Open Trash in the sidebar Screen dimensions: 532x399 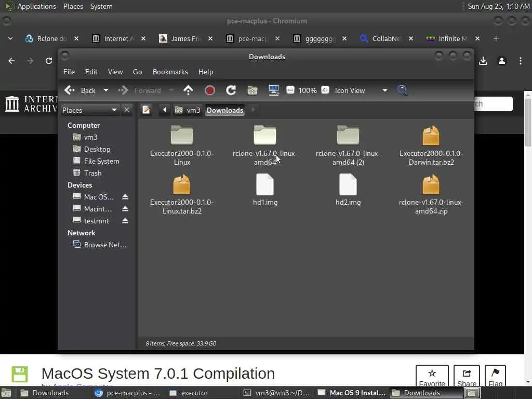coord(92,173)
